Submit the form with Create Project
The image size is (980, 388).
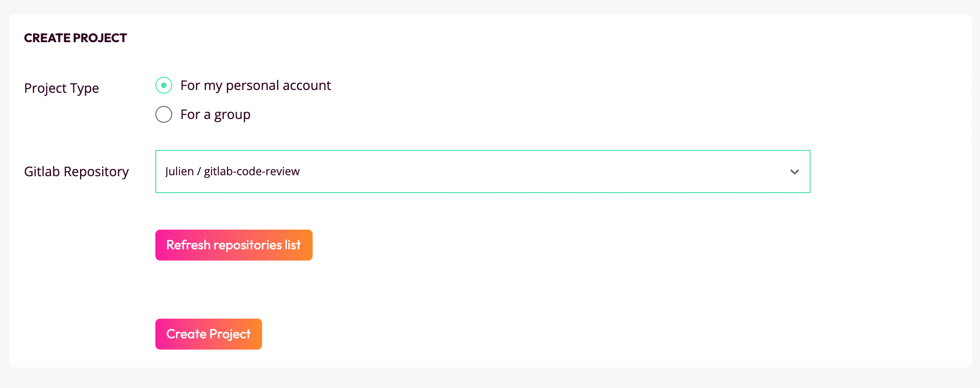pyautogui.click(x=208, y=334)
